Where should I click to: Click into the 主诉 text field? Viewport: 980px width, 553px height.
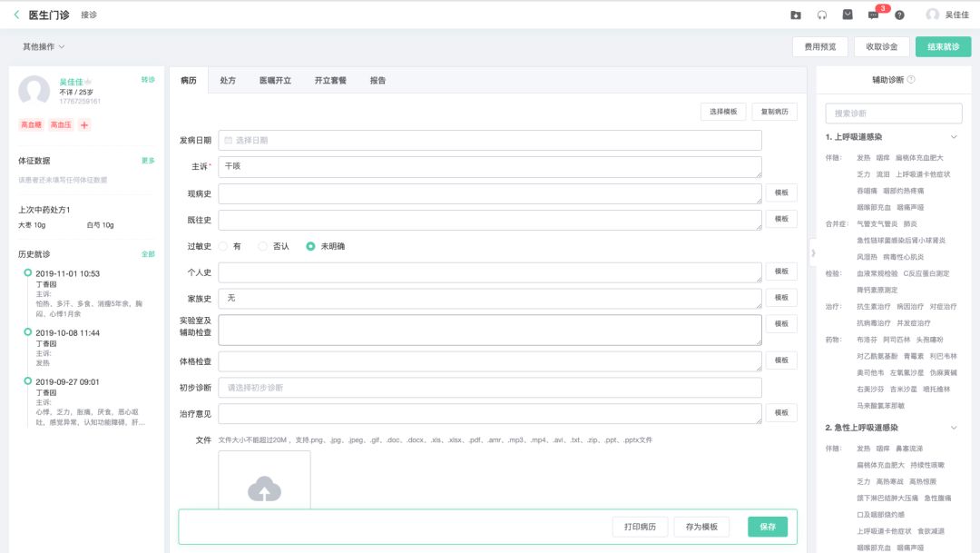click(489, 167)
